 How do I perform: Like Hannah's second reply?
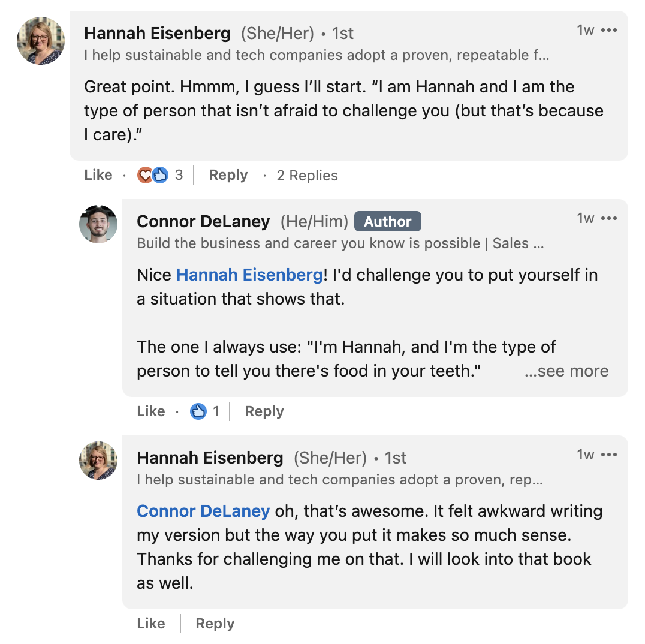tap(151, 624)
